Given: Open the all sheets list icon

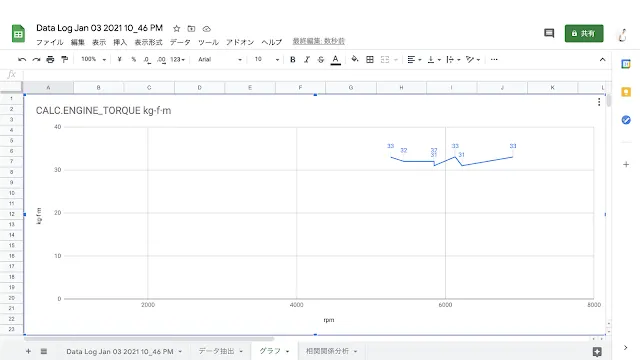Looking at the screenshot, I should click(x=44, y=351).
